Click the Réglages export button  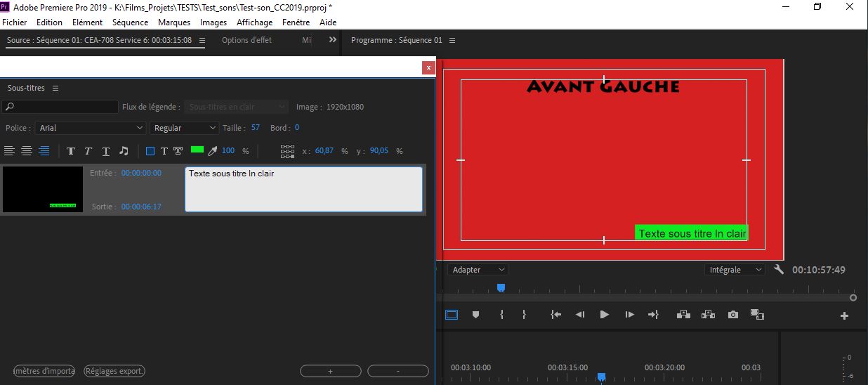click(x=114, y=371)
